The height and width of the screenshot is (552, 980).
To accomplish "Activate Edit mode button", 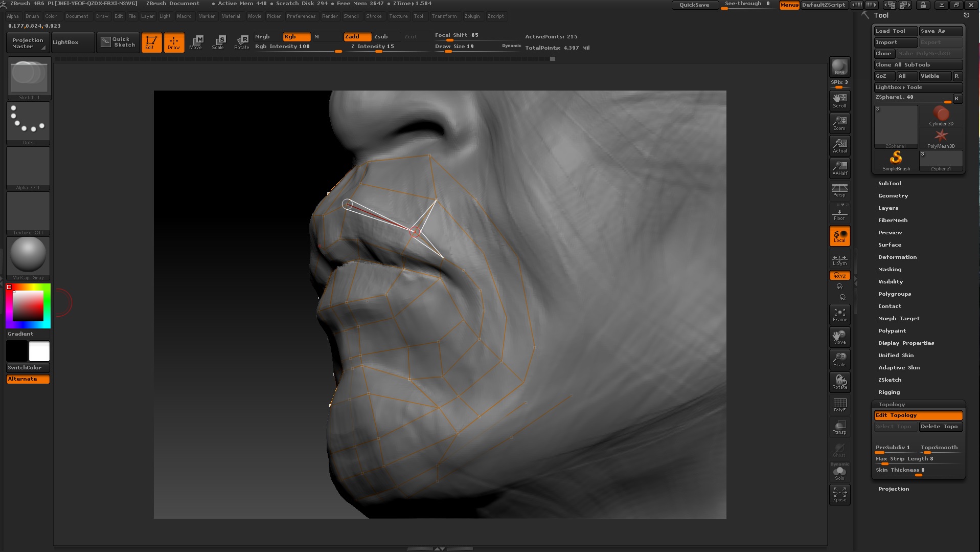I will [151, 42].
